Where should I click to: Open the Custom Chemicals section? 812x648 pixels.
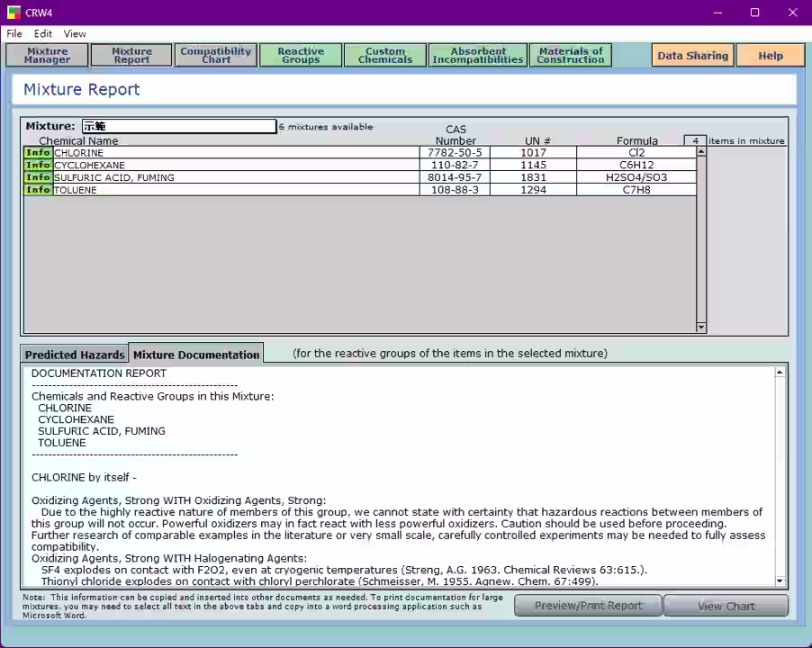385,56
